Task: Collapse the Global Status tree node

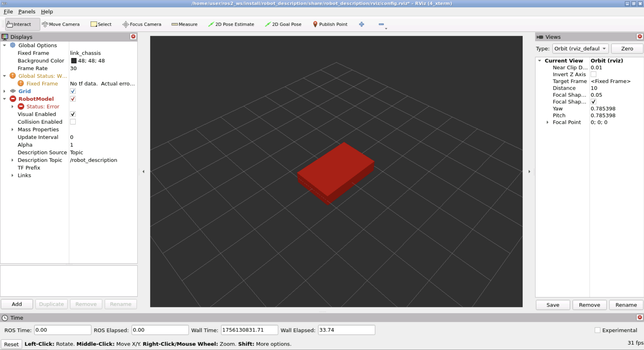Action: [x=4, y=76]
